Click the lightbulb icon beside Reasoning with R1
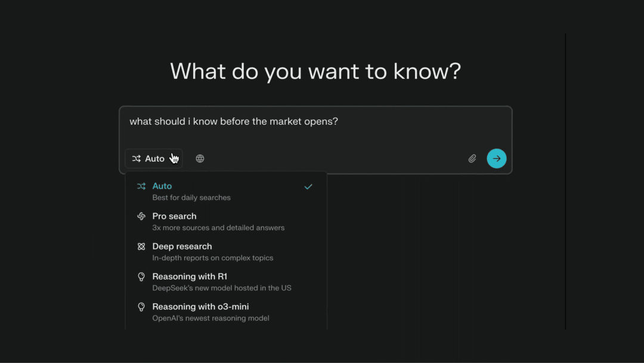 tap(141, 276)
